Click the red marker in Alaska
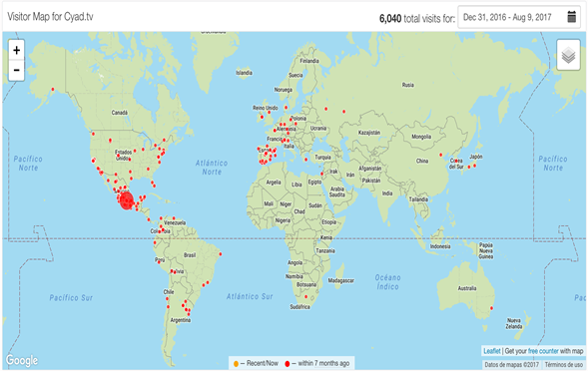 tap(53, 89)
